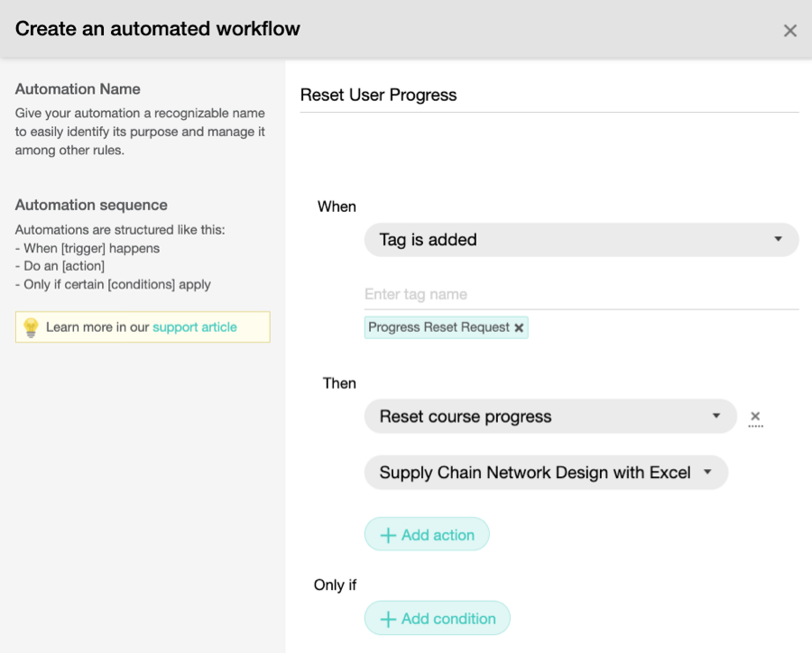Add a condition under Only if

tap(437, 619)
